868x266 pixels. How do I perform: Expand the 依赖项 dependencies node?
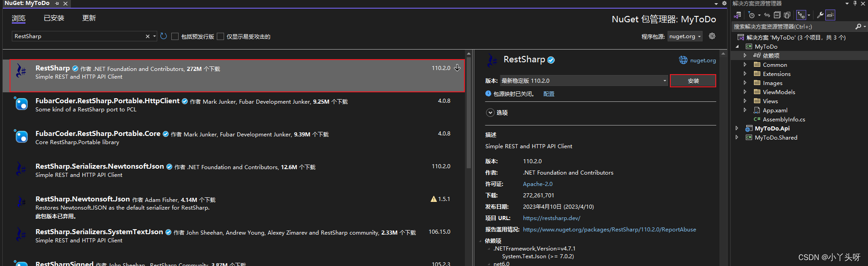point(745,55)
